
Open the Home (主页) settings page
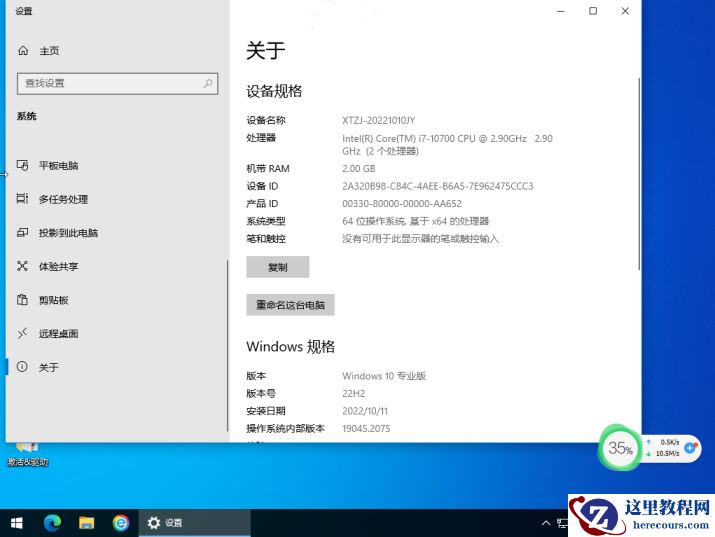pyautogui.click(x=38, y=51)
